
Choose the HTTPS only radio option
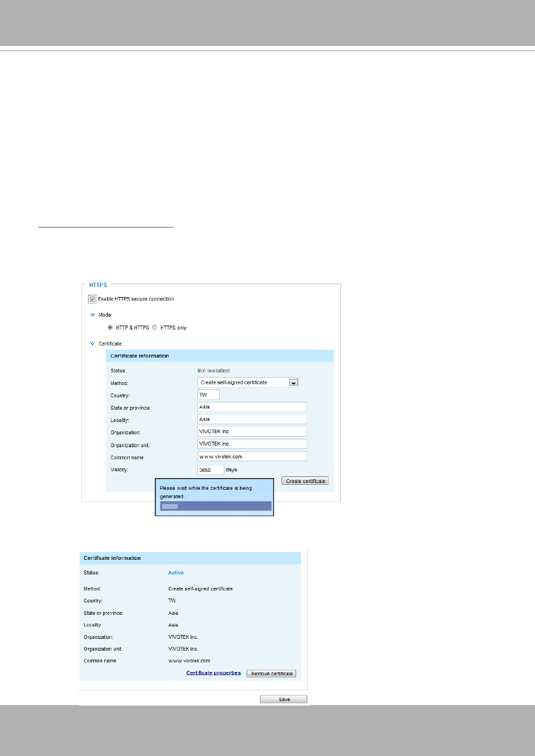coord(155,328)
